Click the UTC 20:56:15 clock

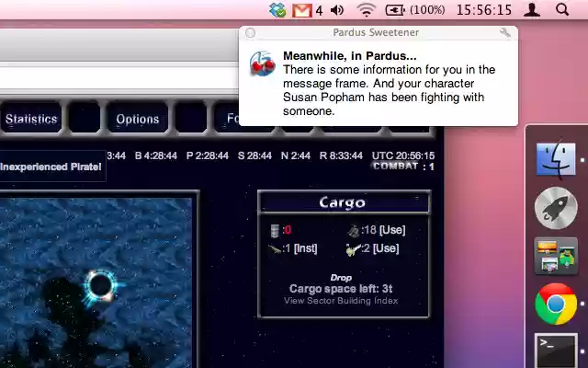pyautogui.click(x=403, y=155)
